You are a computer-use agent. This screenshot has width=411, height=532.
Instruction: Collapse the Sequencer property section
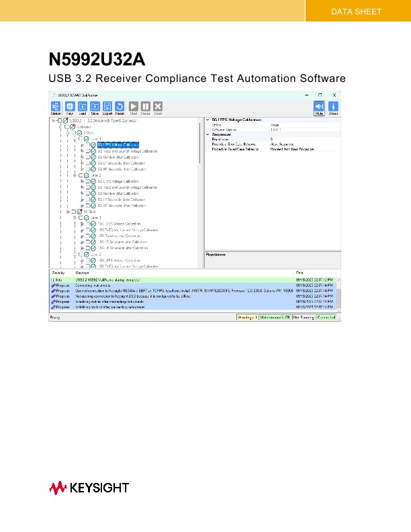[x=208, y=134]
